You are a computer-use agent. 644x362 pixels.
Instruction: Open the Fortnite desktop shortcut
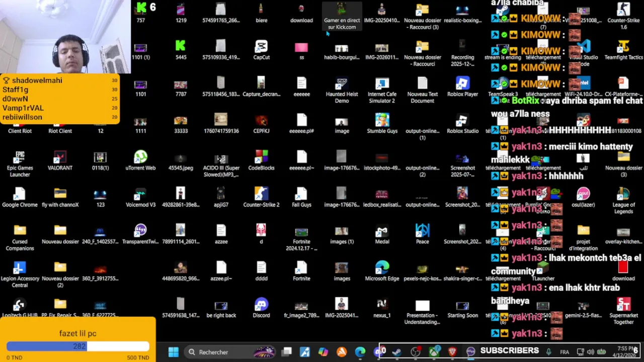[x=301, y=271]
